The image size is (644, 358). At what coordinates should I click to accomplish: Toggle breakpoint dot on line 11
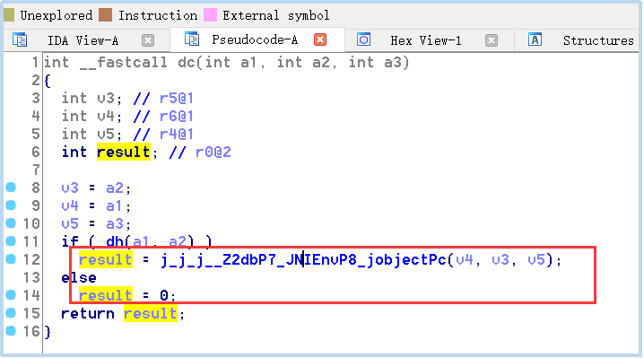11,240
